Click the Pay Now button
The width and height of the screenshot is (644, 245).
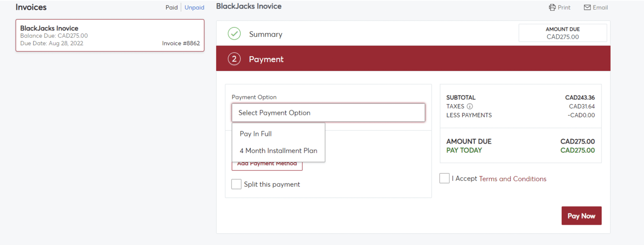pyautogui.click(x=581, y=216)
